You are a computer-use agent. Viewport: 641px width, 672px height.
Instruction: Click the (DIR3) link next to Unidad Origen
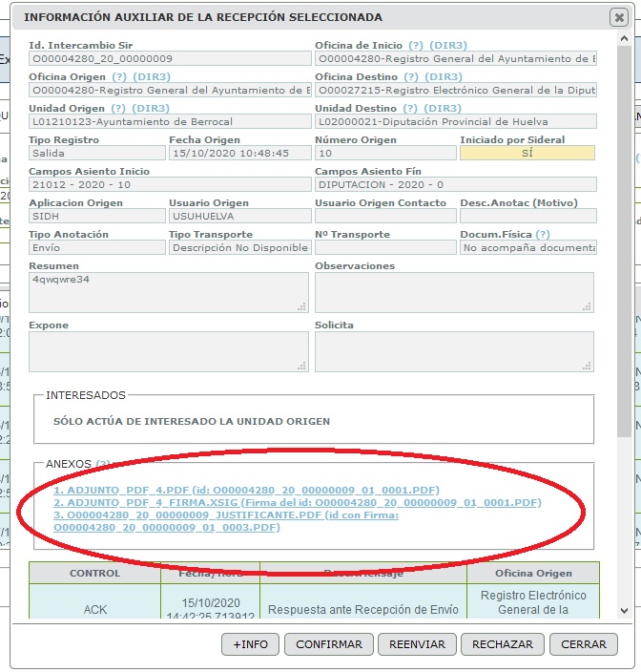point(151,108)
